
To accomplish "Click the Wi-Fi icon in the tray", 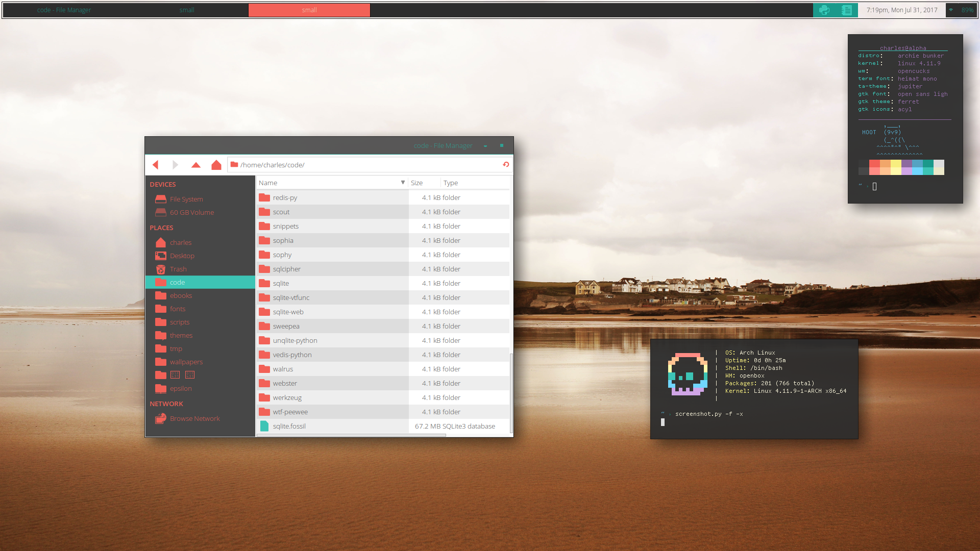I will [951, 10].
